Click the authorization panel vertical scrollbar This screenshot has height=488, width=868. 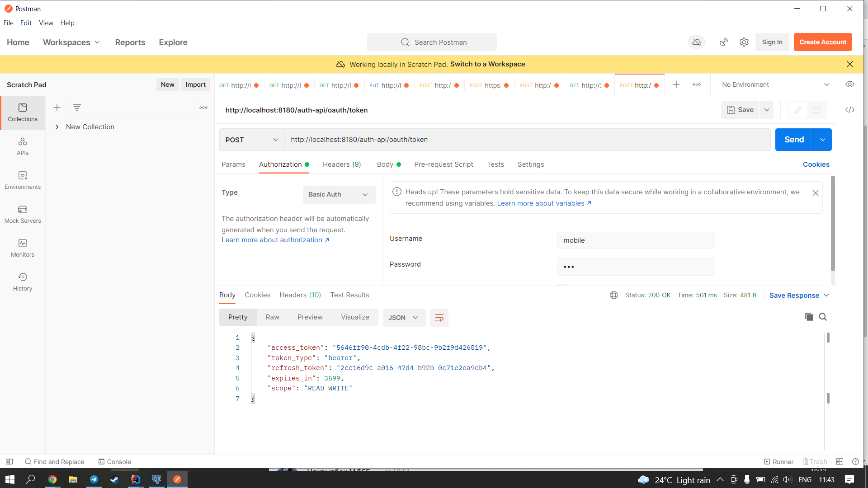(x=833, y=224)
